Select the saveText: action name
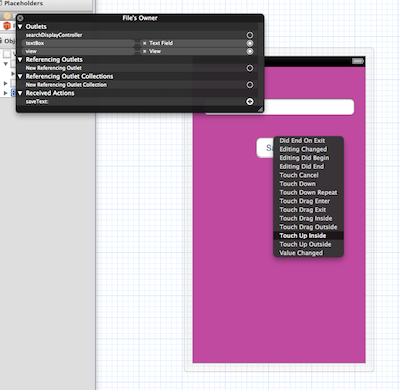Screen dimensions: 400x390 pyautogui.click(x=37, y=101)
